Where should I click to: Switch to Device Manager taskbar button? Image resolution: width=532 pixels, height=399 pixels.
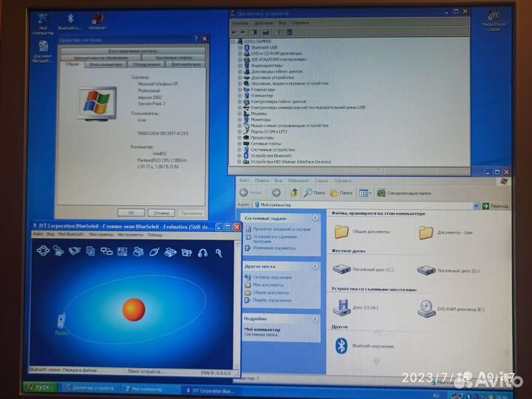pos(90,388)
